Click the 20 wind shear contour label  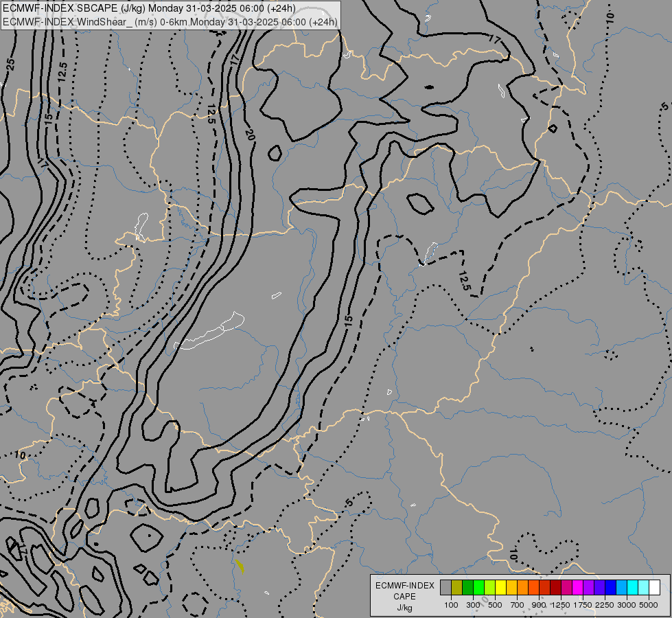pos(250,135)
